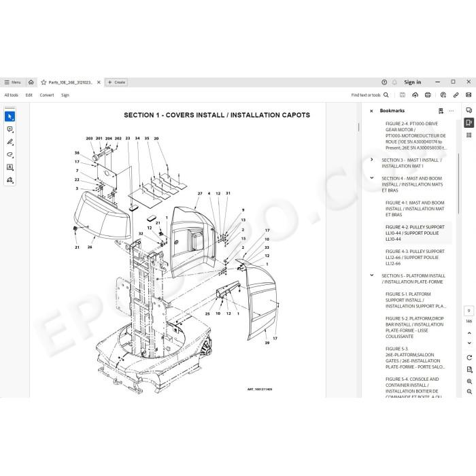Open FIGURE 4-3 PULLEY SUPPORT LL12-66 bookmark

[x=415, y=258]
